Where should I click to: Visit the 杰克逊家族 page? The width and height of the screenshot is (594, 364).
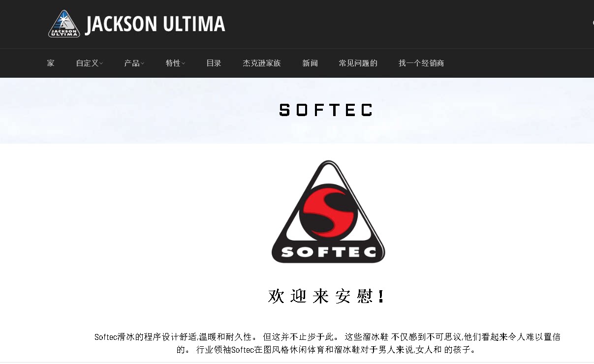click(262, 63)
